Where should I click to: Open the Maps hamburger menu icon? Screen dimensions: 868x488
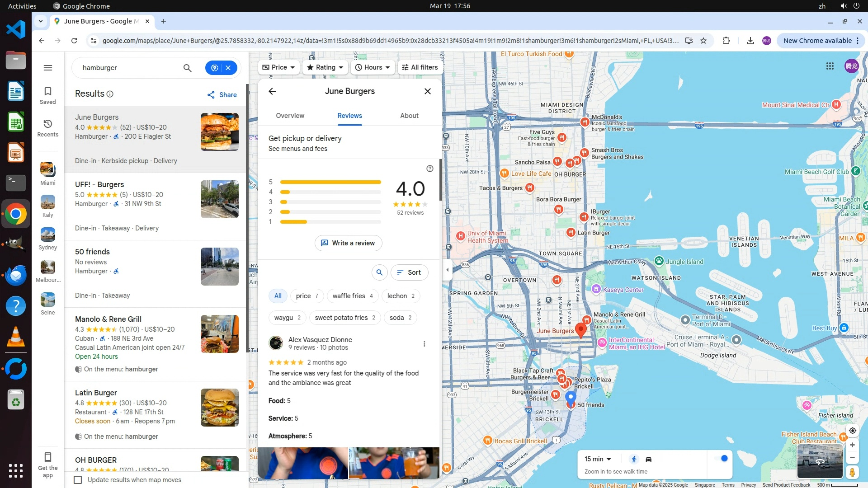tap(48, 68)
